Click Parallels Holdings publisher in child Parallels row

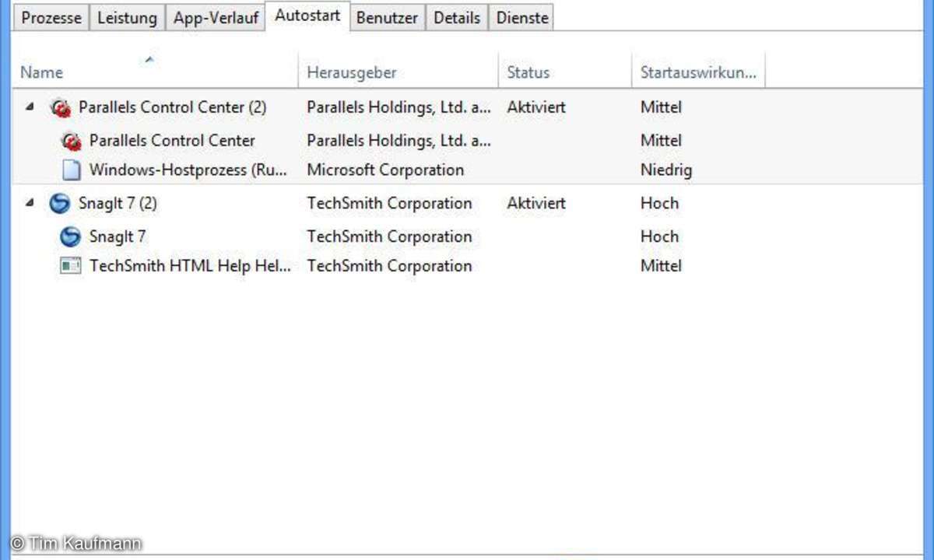pyautogui.click(x=399, y=141)
